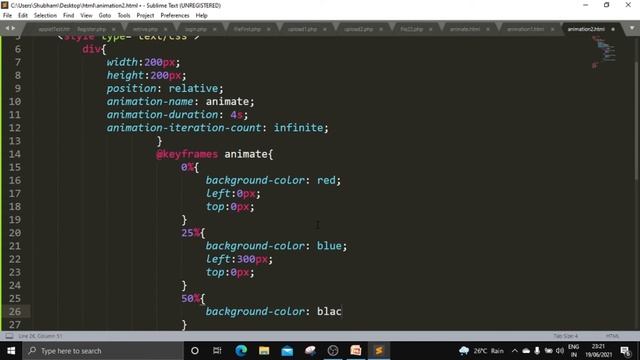
Task: Open File Explorer from taskbar
Action: (x=264, y=351)
